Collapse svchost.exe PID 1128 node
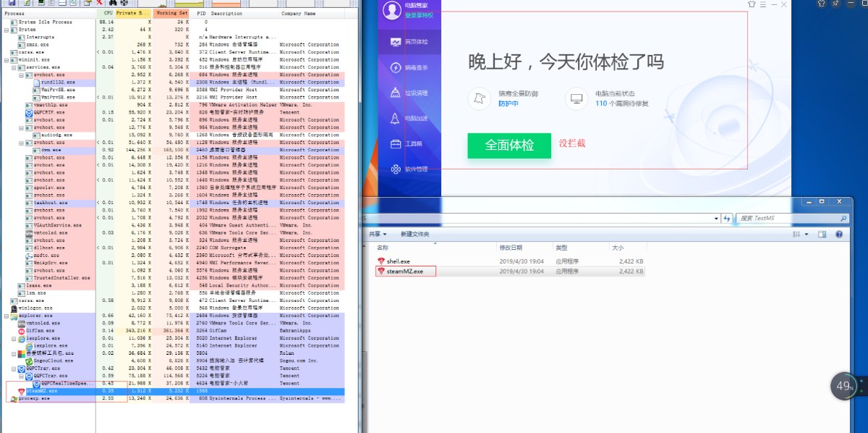The image size is (868, 433). tap(21, 143)
